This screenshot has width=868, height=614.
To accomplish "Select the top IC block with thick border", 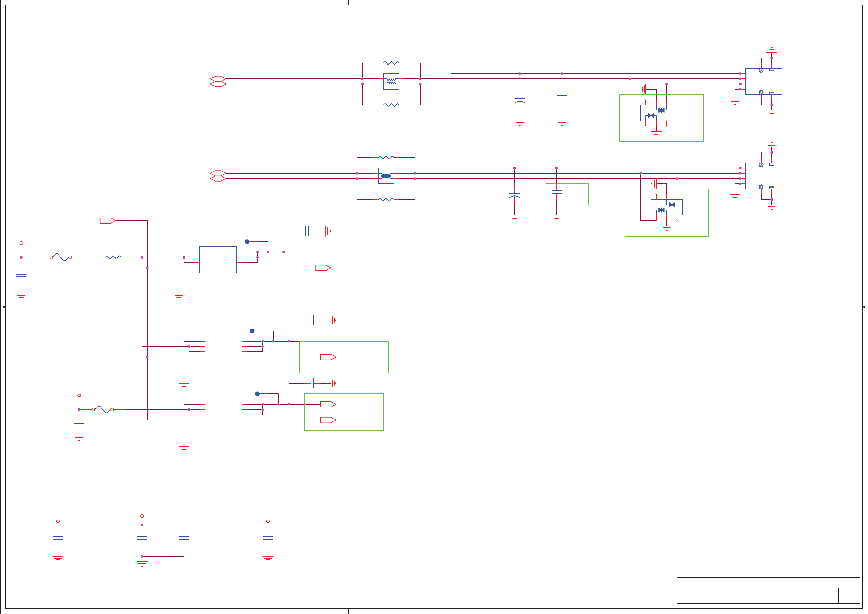I will 218,260.
